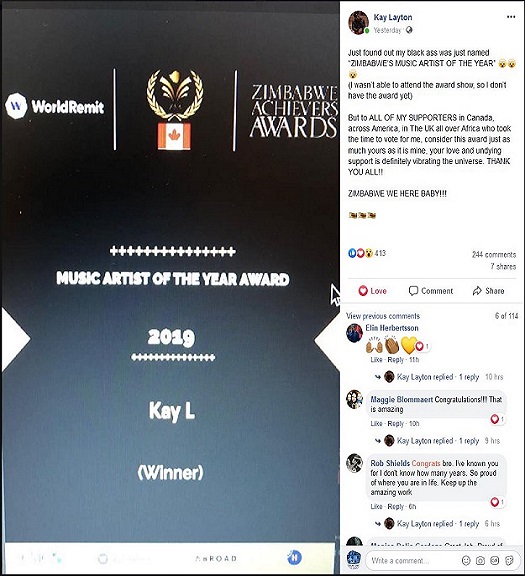
Task: Toggle the Love reaction on the post
Action: pyautogui.click(x=372, y=291)
